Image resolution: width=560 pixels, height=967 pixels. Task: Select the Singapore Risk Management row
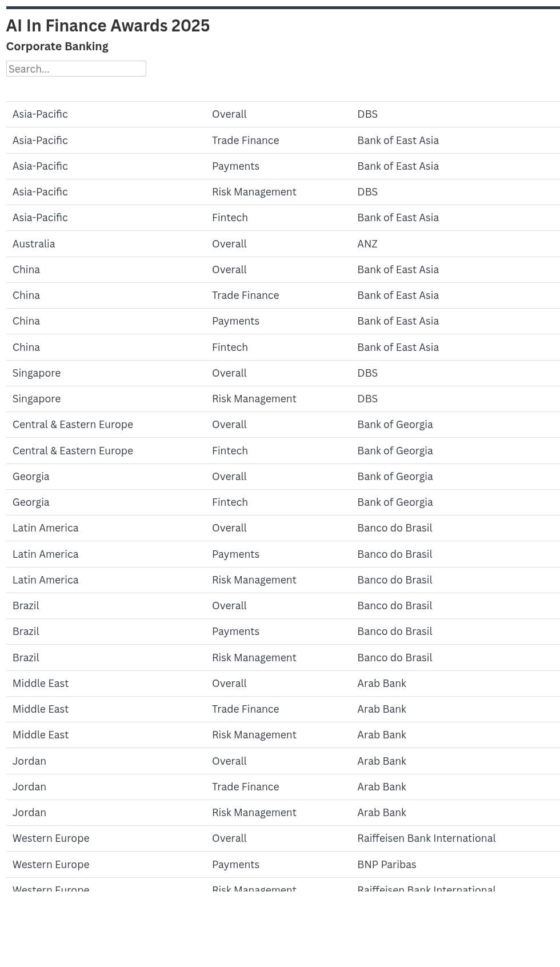pyautogui.click(x=254, y=398)
